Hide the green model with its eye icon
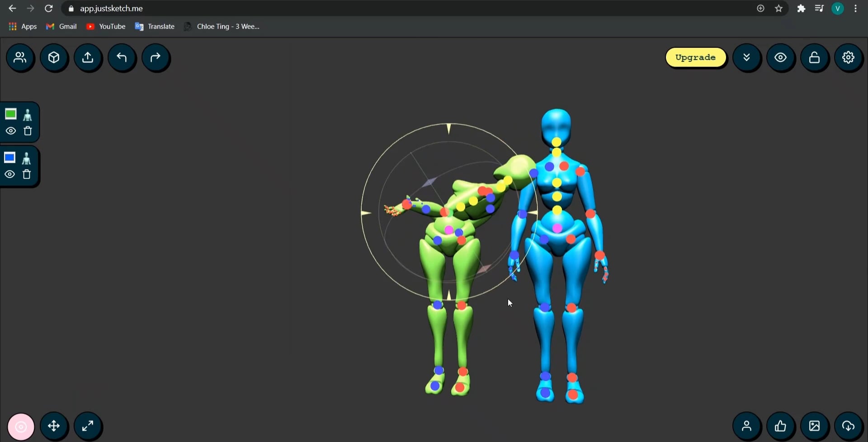This screenshot has height=442, width=868. click(x=11, y=131)
